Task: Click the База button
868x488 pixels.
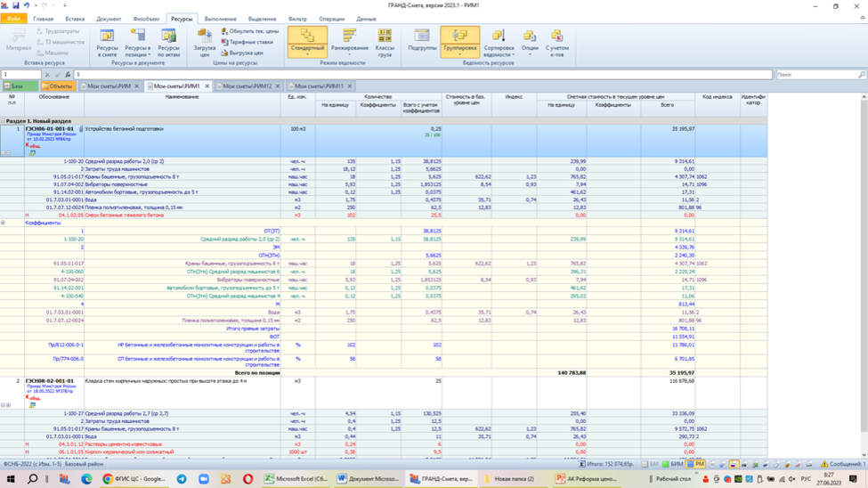Action: pyautogui.click(x=20, y=85)
